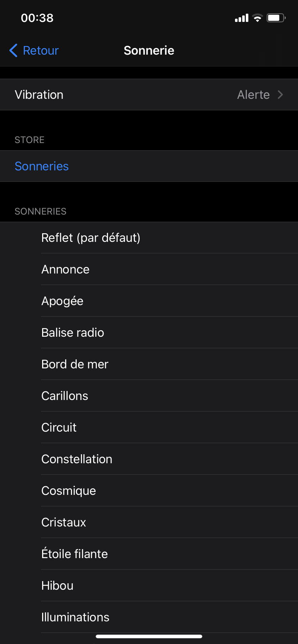
Task: Set ringtone to Cosmique
Action: click(69, 491)
